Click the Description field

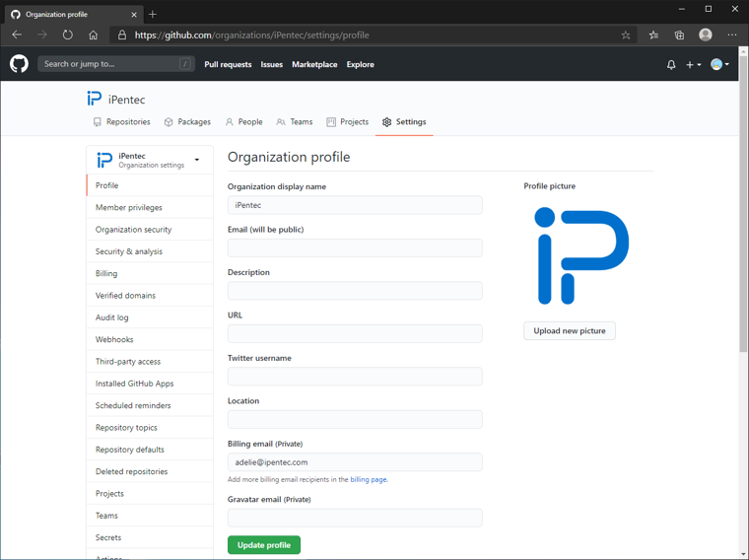tap(355, 291)
